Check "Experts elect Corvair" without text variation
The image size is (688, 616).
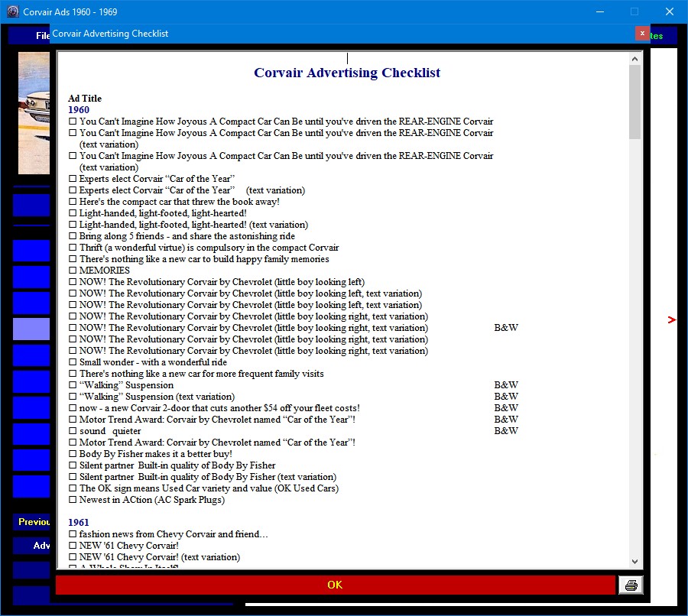pos(73,179)
